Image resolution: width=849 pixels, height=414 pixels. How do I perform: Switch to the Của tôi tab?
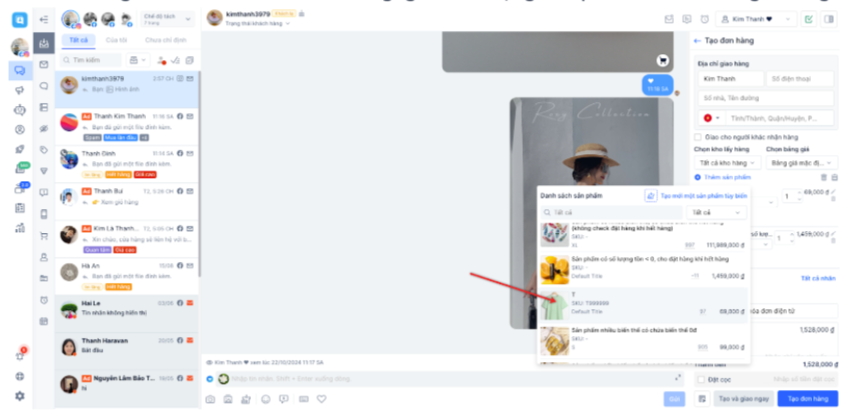(x=116, y=41)
